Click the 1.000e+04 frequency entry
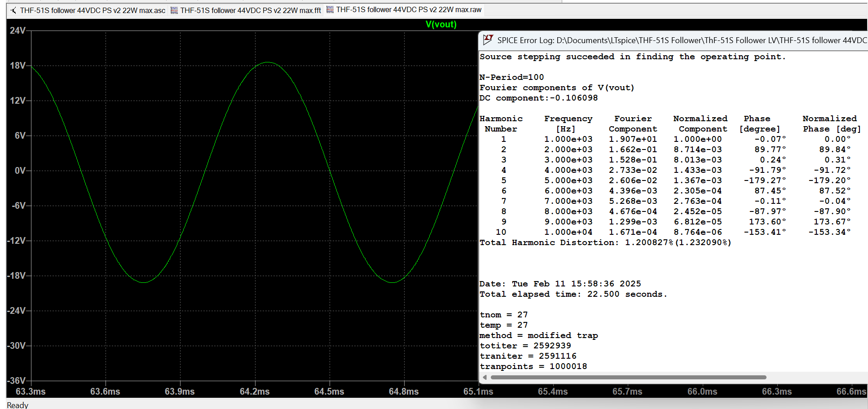Screen dimensions: 868x409 [568, 232]
